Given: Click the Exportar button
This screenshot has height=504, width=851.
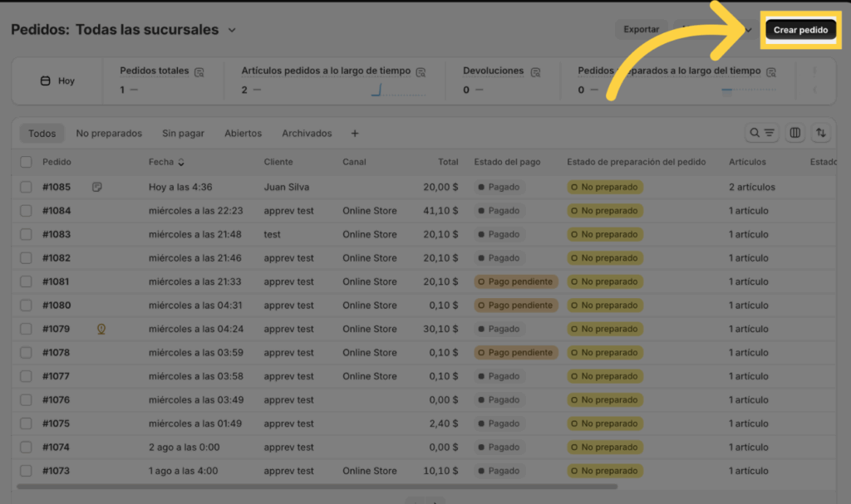Looking at the screenshot, I should [x=641, y=30].
